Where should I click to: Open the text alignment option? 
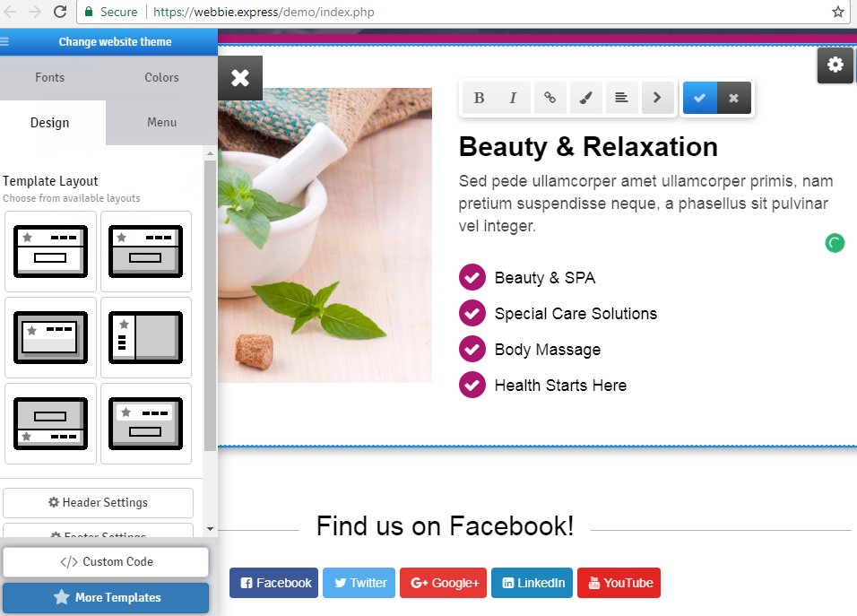click(x=621, y=98)
